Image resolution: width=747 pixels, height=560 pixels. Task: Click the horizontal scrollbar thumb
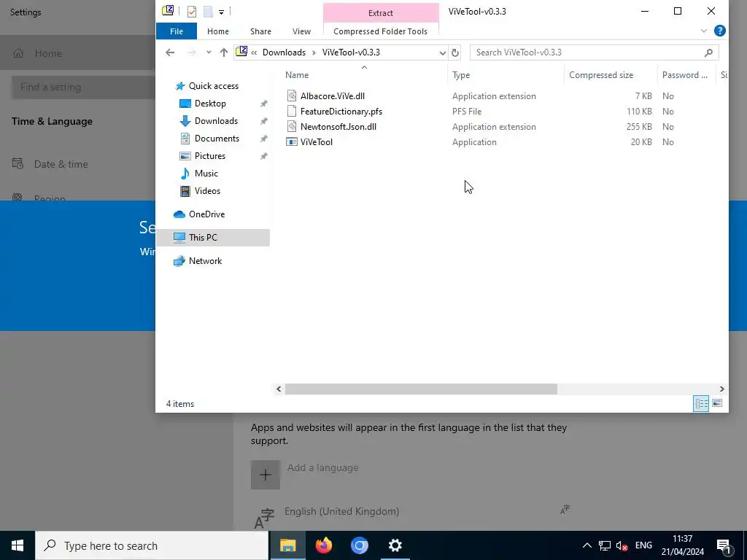tap(421, 389)
